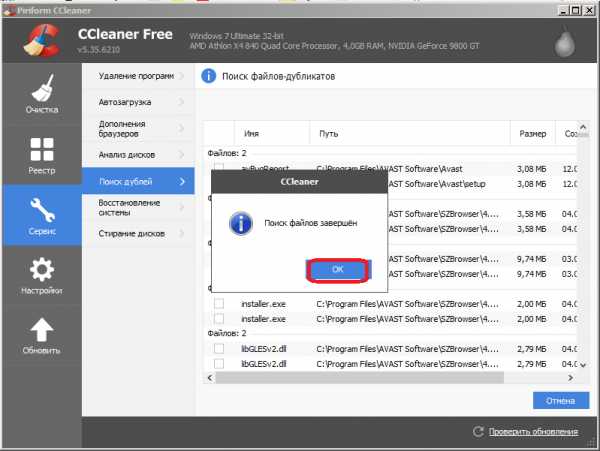Click the refresh icon beside Проверить обновления
The image size is (600, 451).
(478, 431)
